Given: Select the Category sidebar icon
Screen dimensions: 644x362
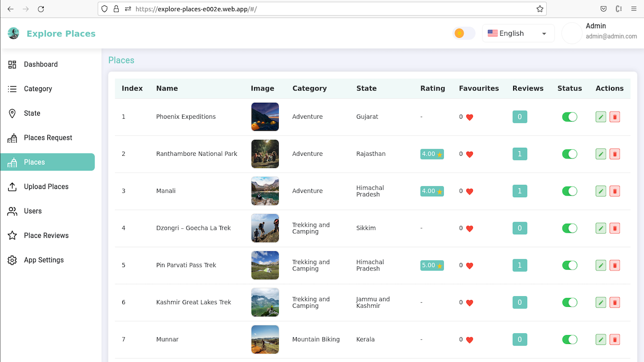Looking at the screenshot, I should coord(12,88).
